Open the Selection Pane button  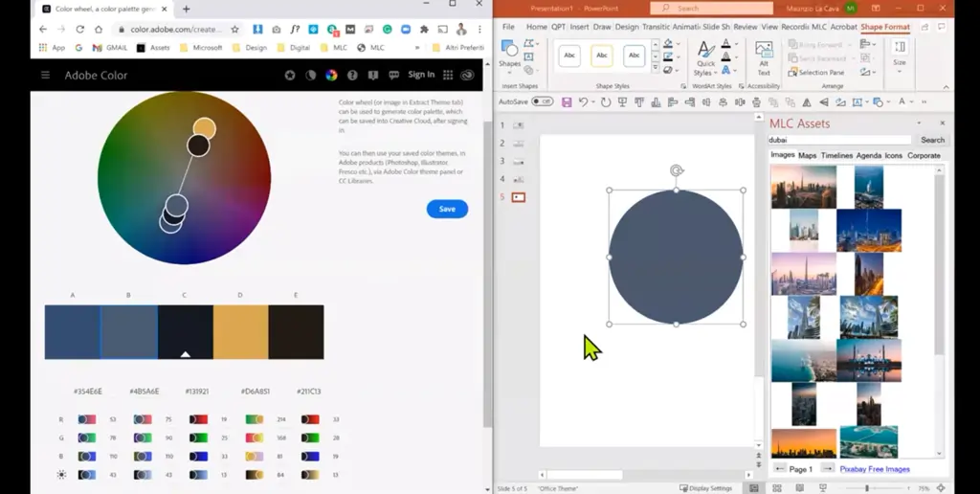[816, 73]
